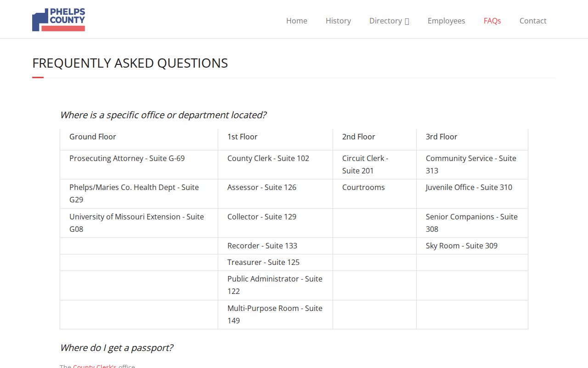This screenshot has width=588, height=368.
Task: Click the Phelps County logo
Action: click(x=58, y=19)
